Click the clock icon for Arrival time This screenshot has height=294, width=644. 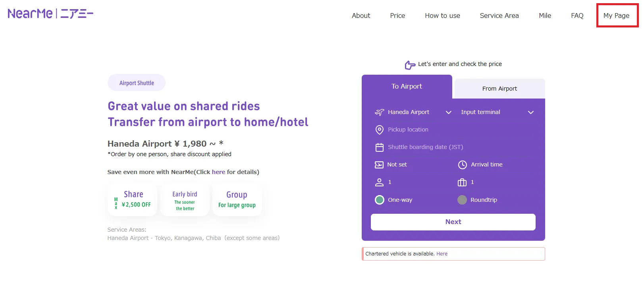coord(462,164)
